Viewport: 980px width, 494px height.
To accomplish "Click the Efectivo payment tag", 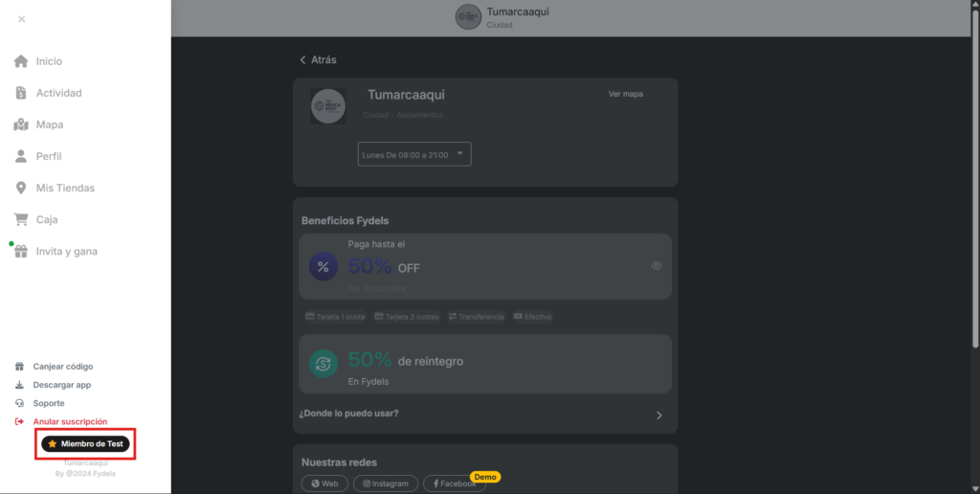I will coord(533,317).
